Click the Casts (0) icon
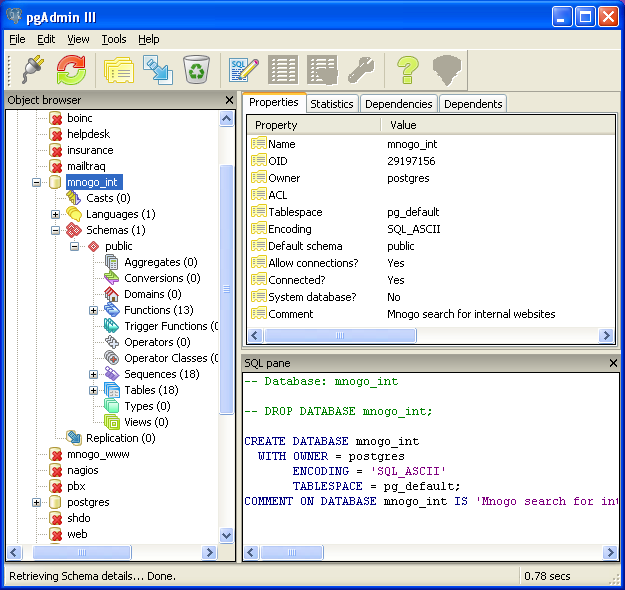625x590 pixels. pos(73,198)
